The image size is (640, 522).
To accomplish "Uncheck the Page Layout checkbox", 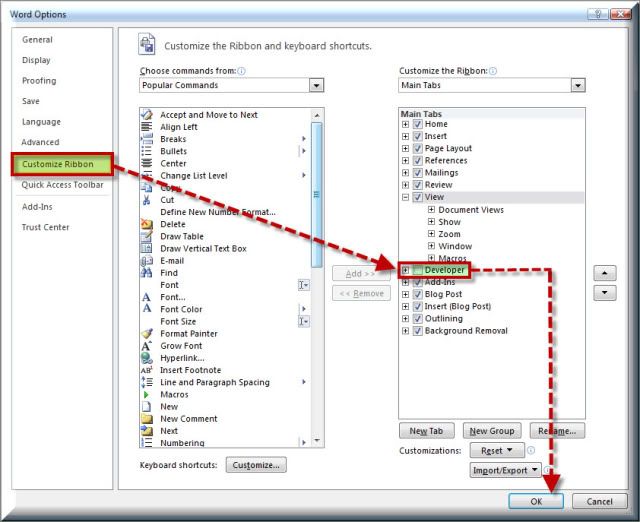I will (x=417, y=148).
